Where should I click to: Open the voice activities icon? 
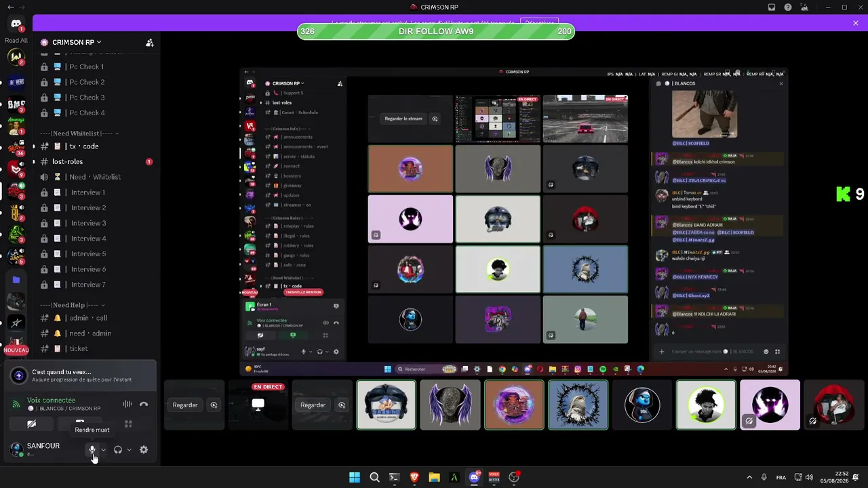pos(128,424)
